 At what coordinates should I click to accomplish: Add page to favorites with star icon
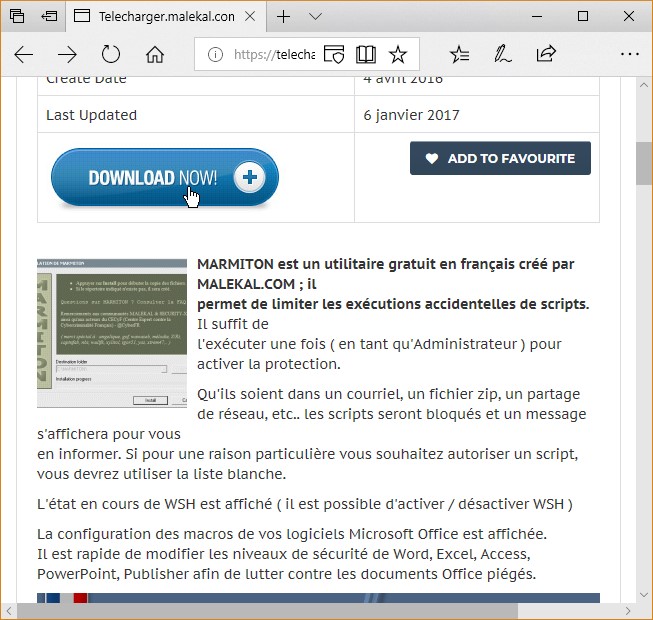click(398, 54)
